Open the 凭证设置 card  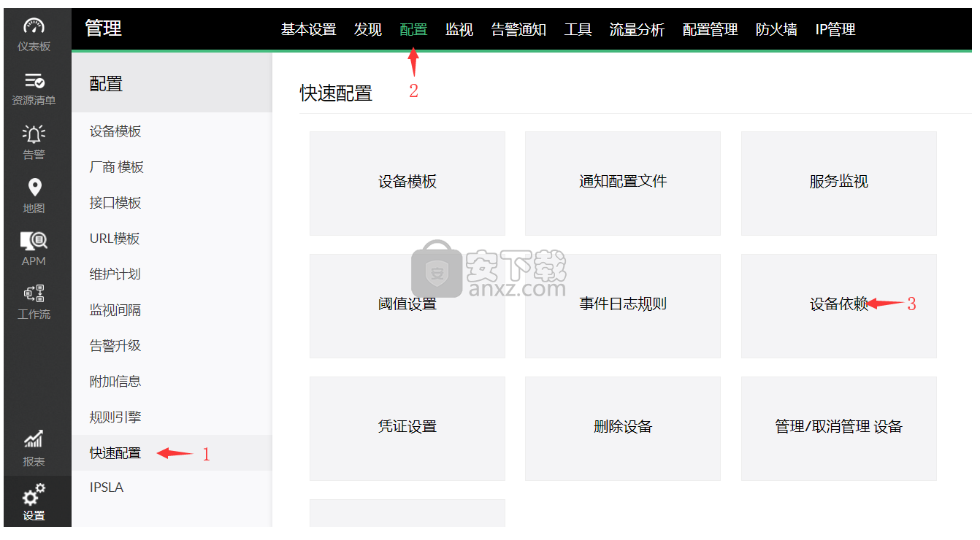tap(407, 428)
